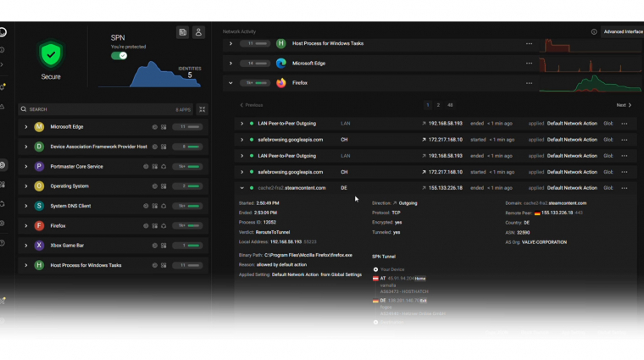Click the RerouteToTunnel verdict value
Screen dimensions: 644x360
(273, 232)
